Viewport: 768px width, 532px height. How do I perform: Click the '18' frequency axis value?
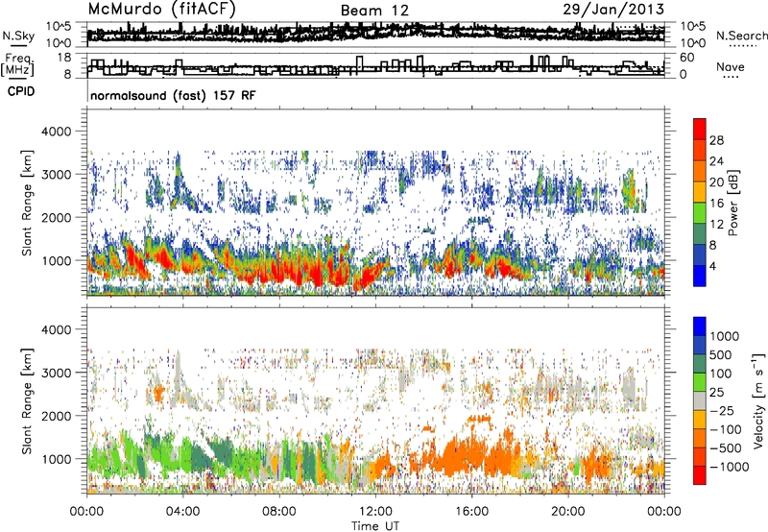(x=63, y=58)
